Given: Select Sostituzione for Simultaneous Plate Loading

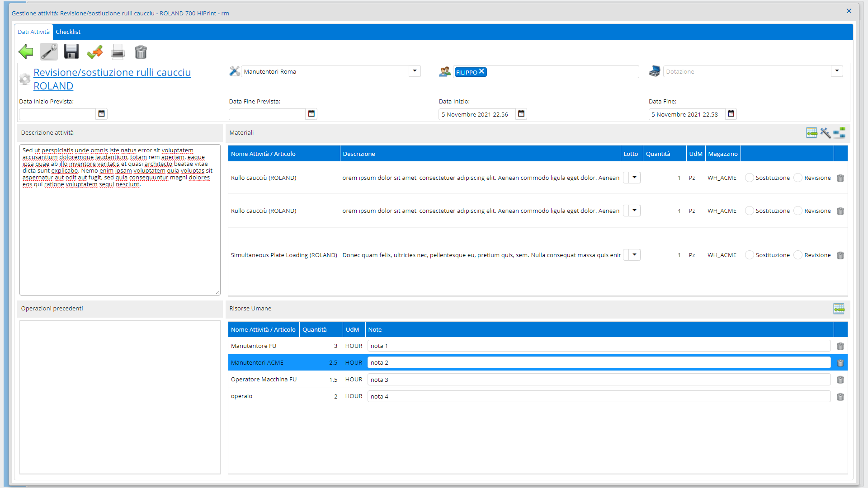Looking at the screenshot, I should (x=749, y=255).
